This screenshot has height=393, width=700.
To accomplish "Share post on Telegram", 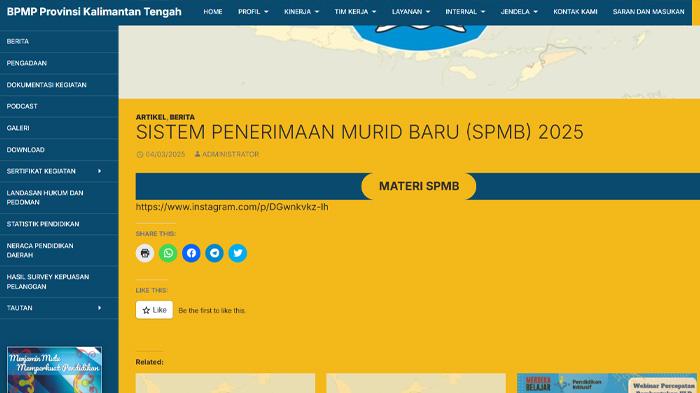I will pos(214,253).
